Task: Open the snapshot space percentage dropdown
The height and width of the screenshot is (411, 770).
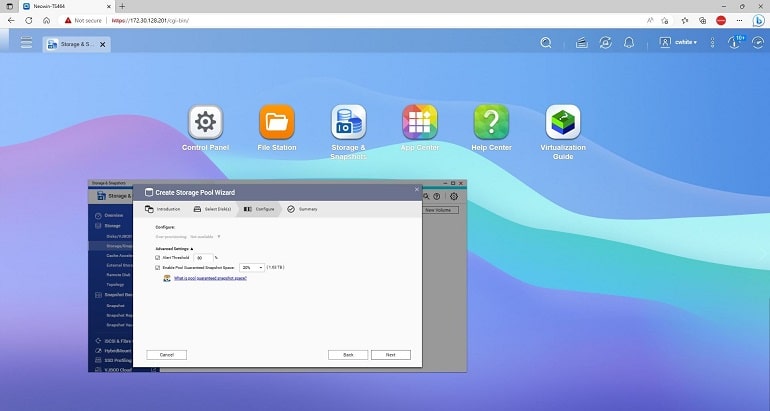Action: point(251,268)
